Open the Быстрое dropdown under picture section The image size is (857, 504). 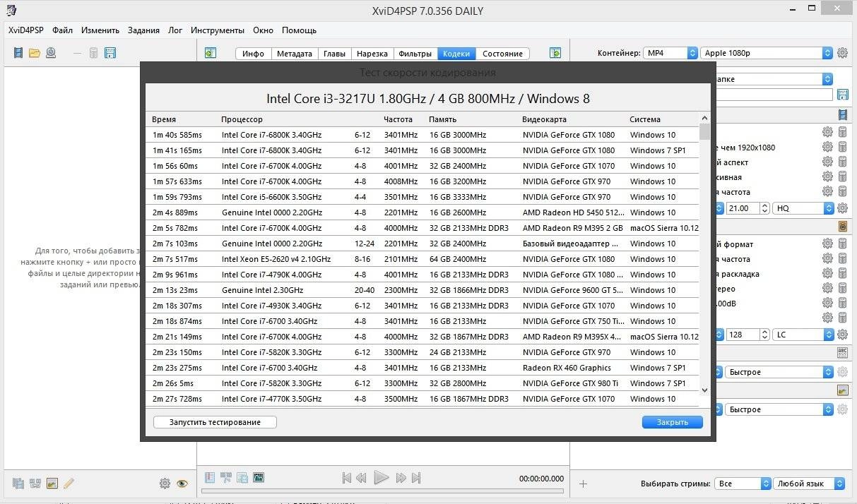779,409
